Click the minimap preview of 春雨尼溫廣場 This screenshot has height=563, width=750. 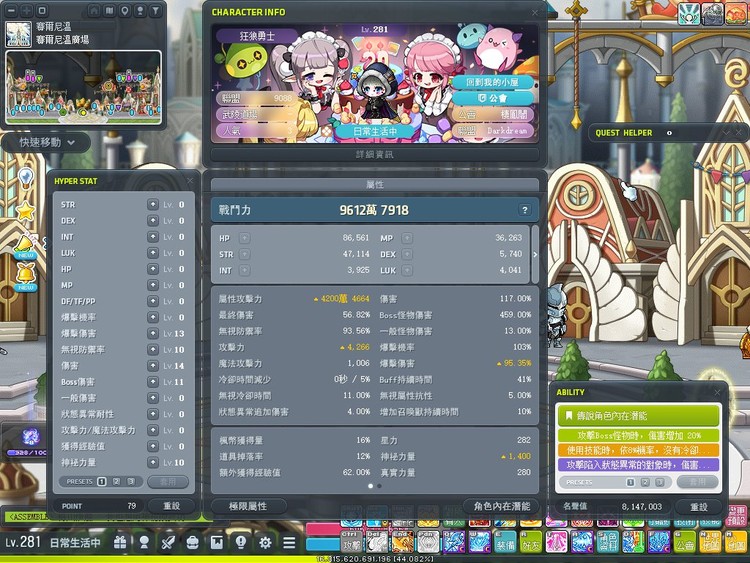click(x=84, y=87)
